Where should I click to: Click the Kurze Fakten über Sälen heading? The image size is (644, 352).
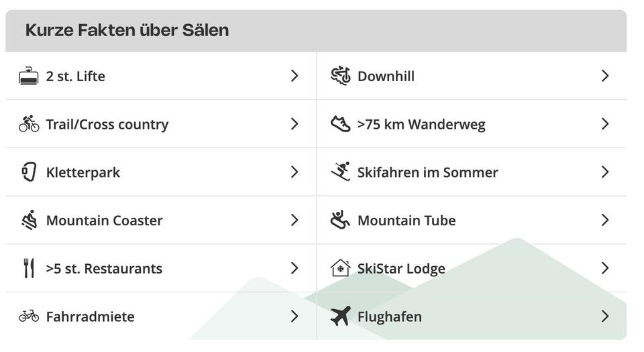point(127,30)
